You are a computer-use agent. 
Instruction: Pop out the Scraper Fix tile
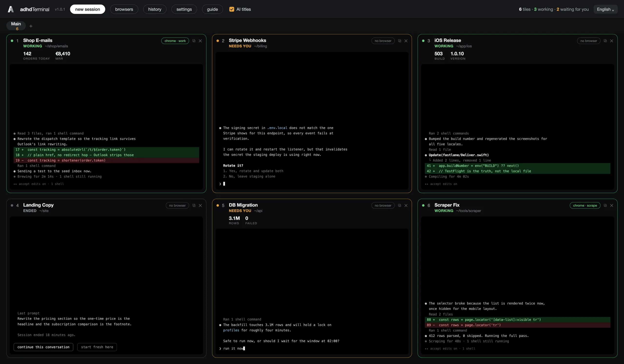[x=605, y=206]
